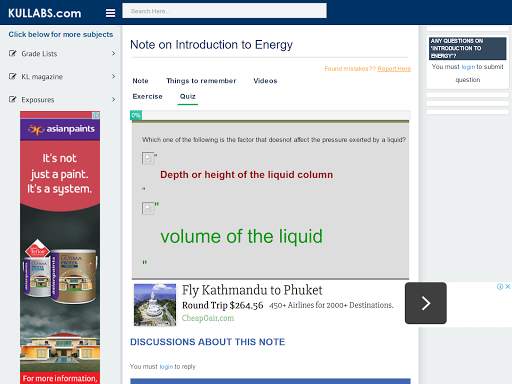Open the hamburger menu icon
The width and height of the screenshot is (512, 384).
tap(110, 13)
